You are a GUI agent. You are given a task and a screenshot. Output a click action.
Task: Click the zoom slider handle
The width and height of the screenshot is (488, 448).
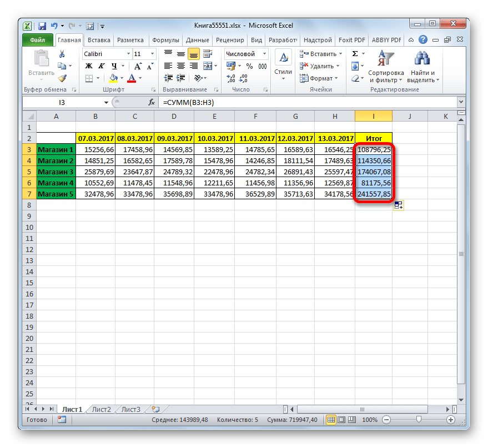pos(418,419)
